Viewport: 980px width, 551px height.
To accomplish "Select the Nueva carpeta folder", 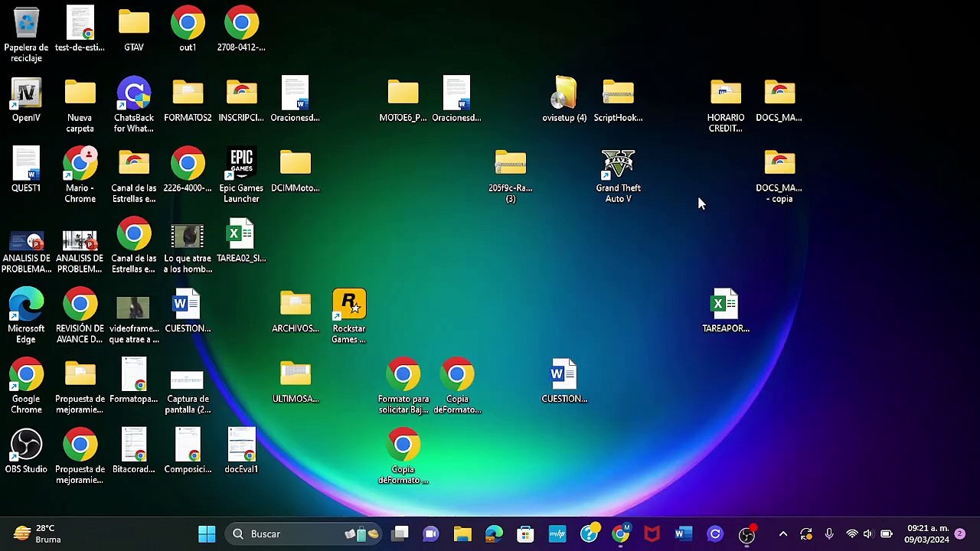I will pyautogui.click(x=80, y=106).
